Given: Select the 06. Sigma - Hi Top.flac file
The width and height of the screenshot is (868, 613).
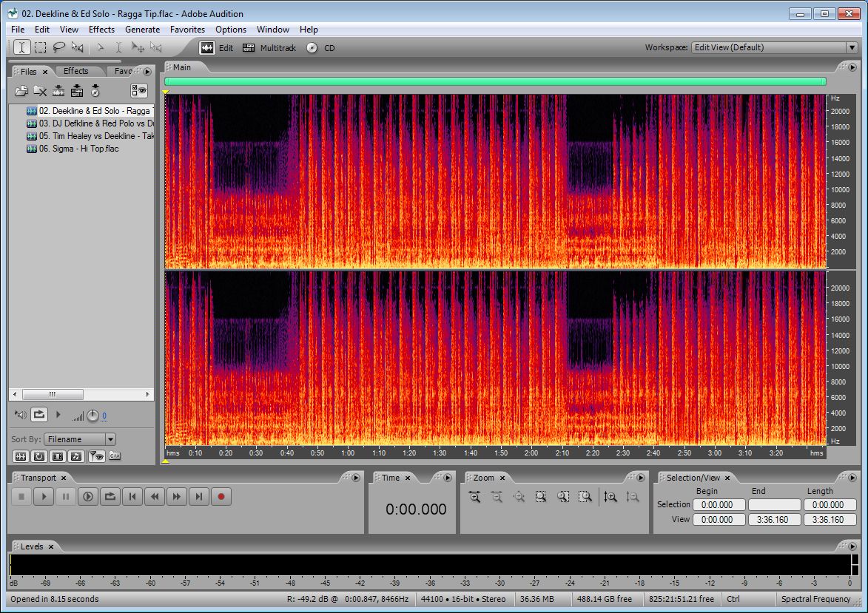Looking at the screenshot, I should pyautogui.click(x=79, y=149).
